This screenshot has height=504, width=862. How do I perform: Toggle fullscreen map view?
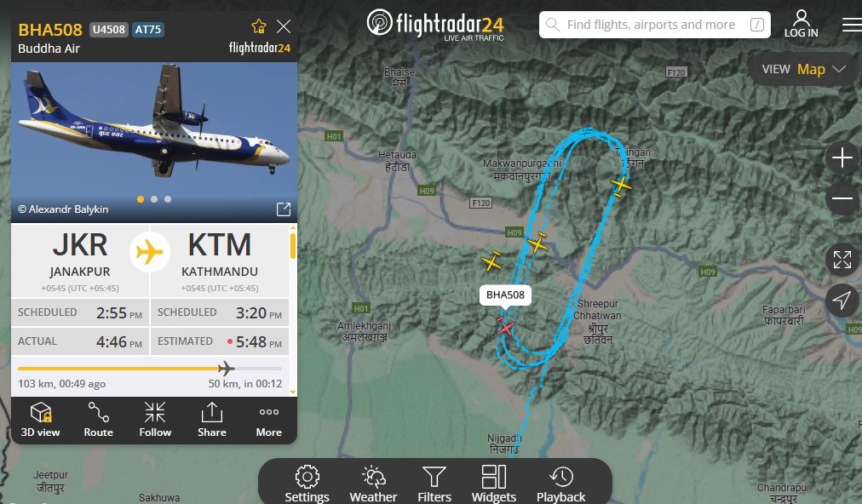[842, 260]
